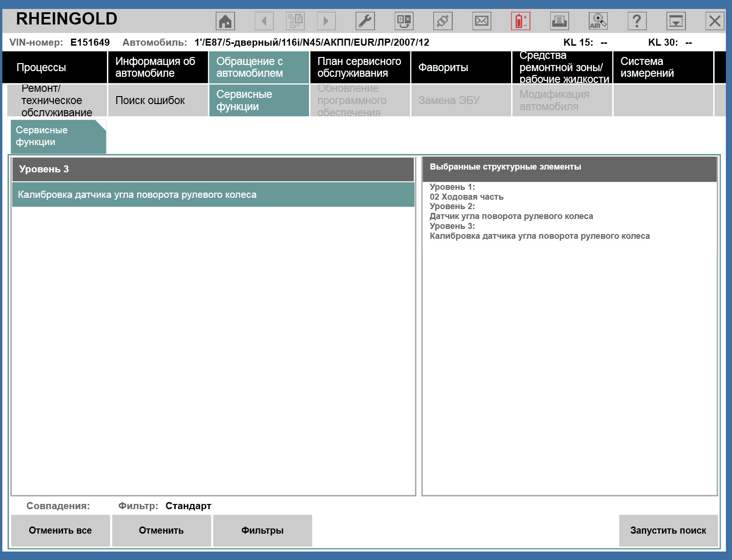Click the Выбранные структурные элементы header
The width and height of the screenshot is (732, 560).
pyautogui.click(x=570, y=169)
